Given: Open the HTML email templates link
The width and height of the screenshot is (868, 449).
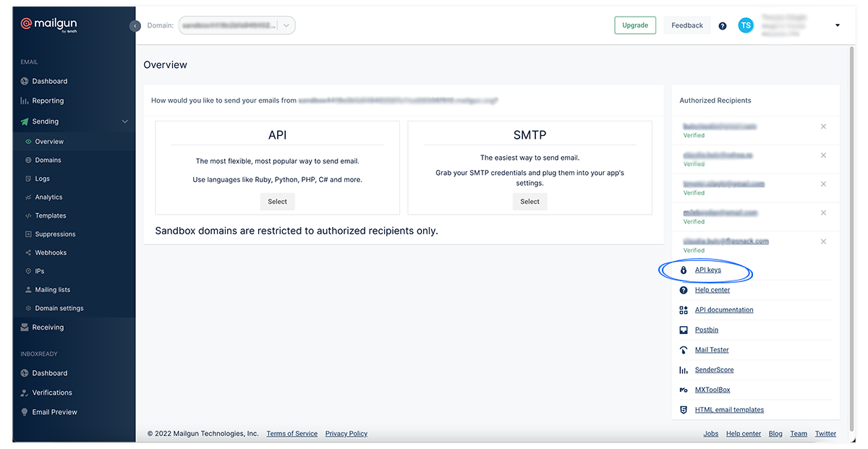Looking at the screenshot, I should pyautogui.click(x=729, y=409).
